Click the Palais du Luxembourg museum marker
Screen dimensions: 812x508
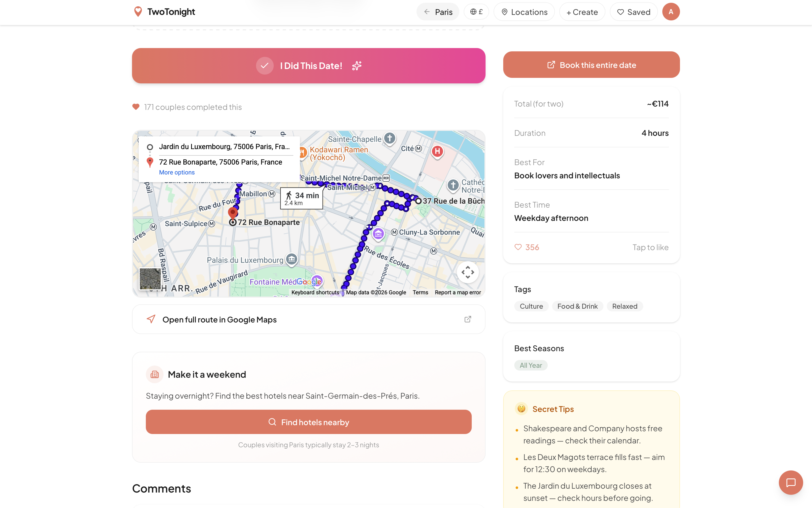pyautogui.click(x=291, y=259)
